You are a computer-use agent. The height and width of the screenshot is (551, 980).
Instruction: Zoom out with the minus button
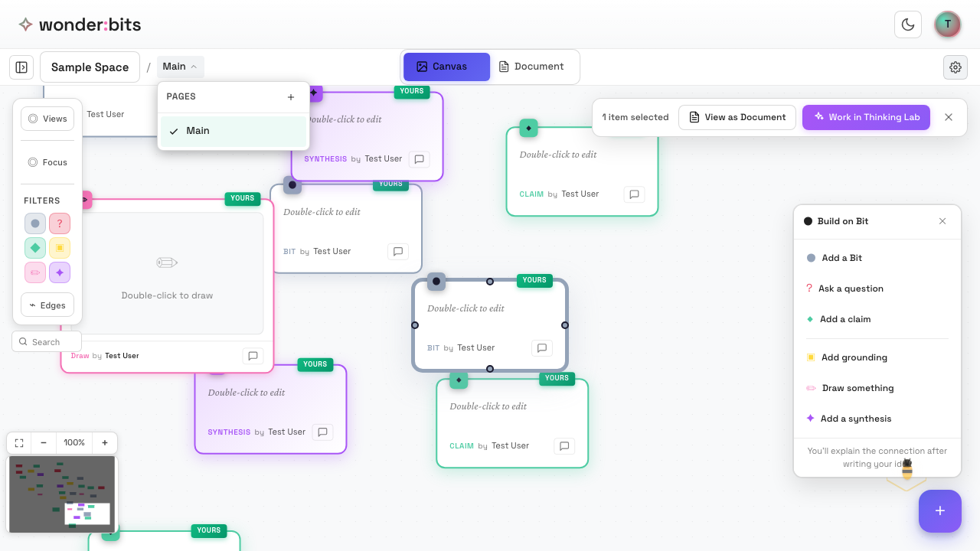coord(44,443)
